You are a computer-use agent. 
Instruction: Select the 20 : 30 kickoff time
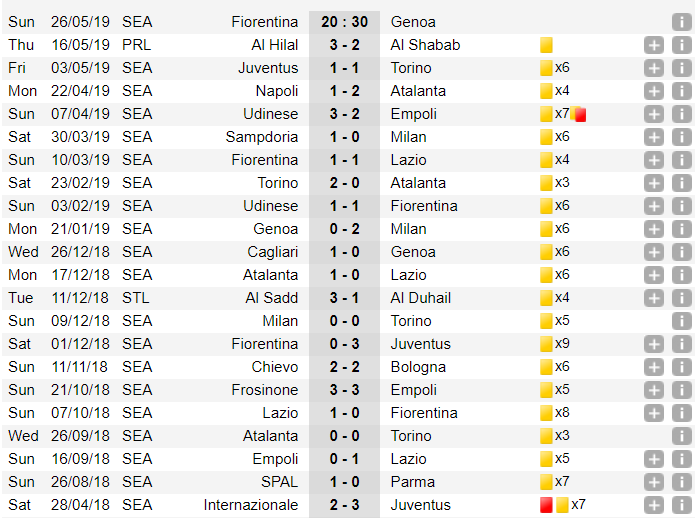[x=344, y=22]
